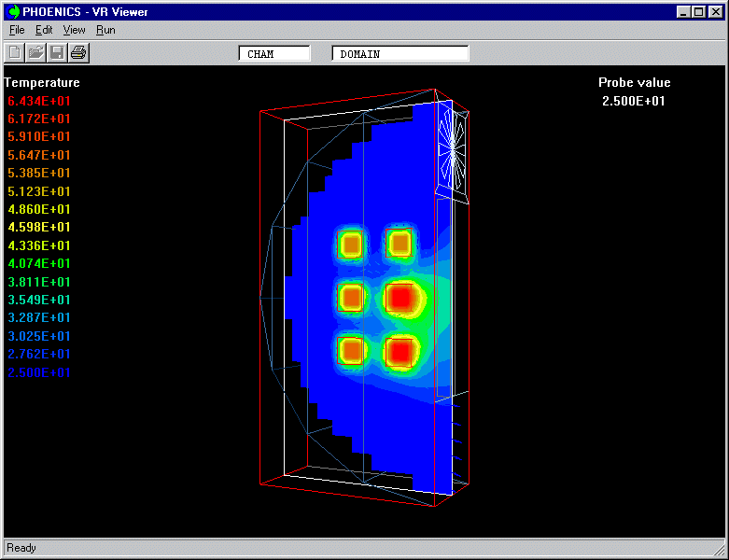Click the Print toolbar icon

(78, 52)
